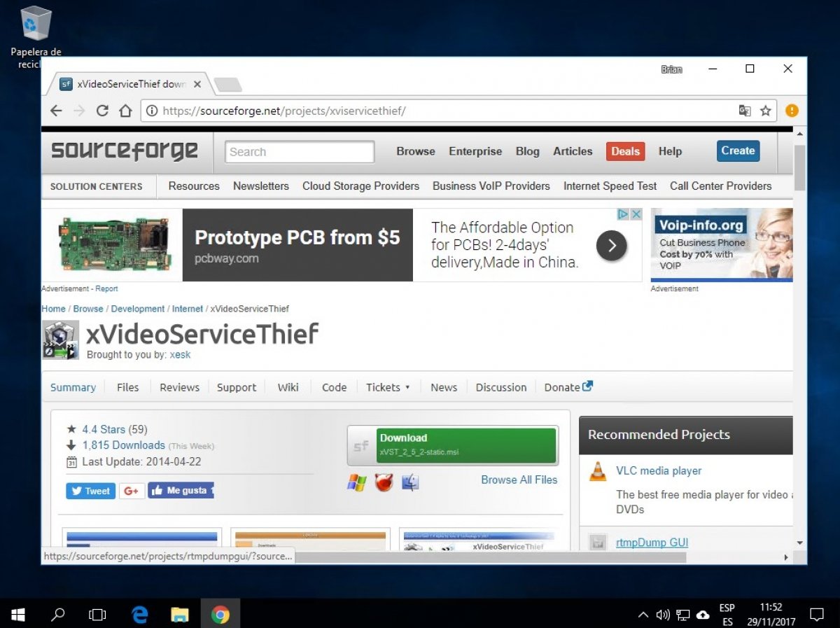840x628 pixels.
Task: Open File Explorer from taskbar
Action: pyautogui.click(x=180, y=615)
